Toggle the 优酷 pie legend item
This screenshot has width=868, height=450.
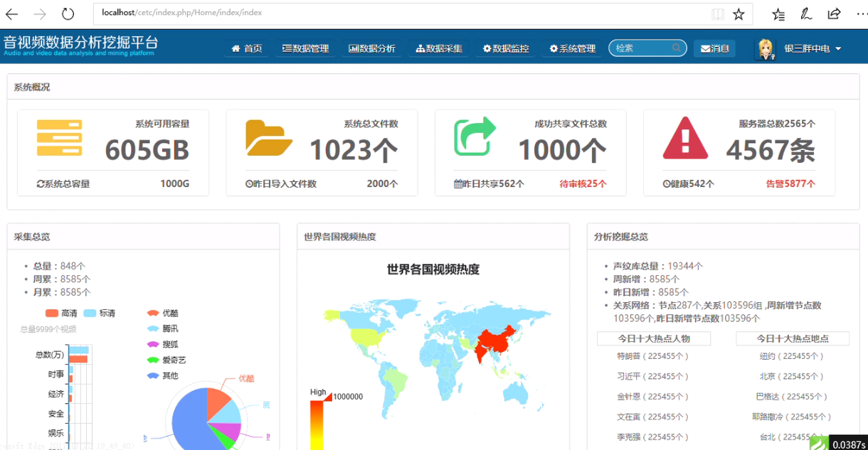click(x=163, y=314)
